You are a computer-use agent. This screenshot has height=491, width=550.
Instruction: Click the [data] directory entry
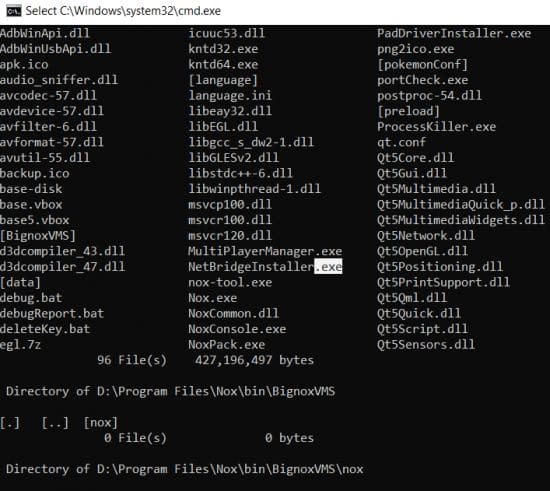(20, 283)
